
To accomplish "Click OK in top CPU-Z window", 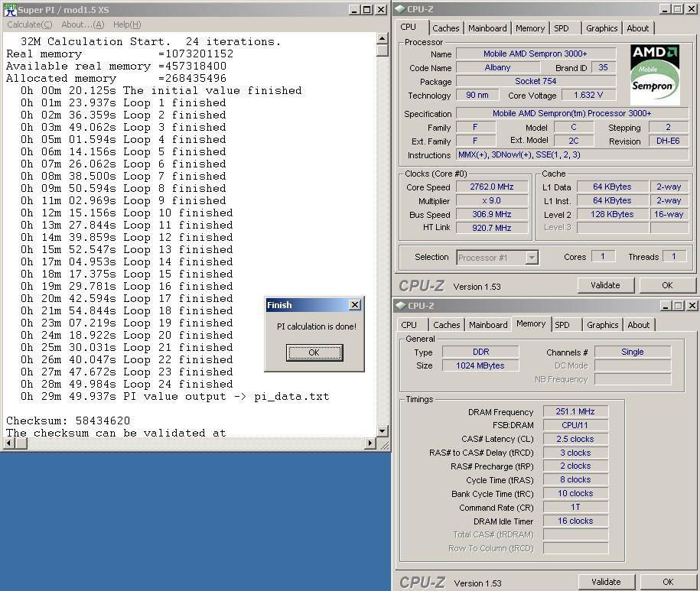I will 667,285.
